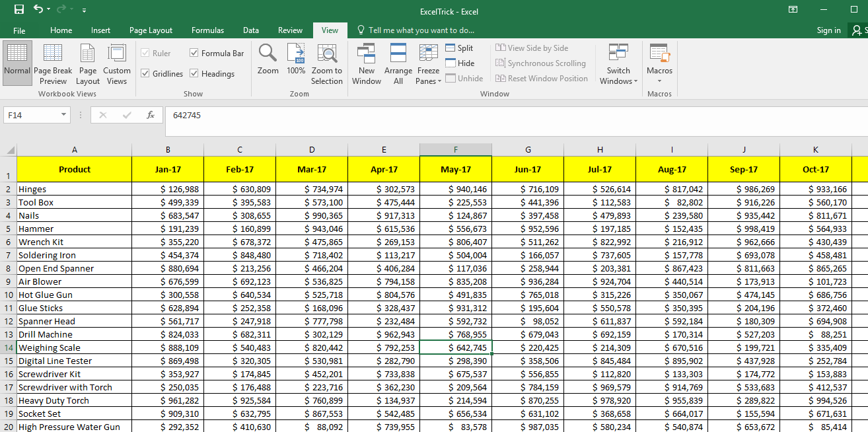
Task: Open a New Window
Action: [367, 63]
